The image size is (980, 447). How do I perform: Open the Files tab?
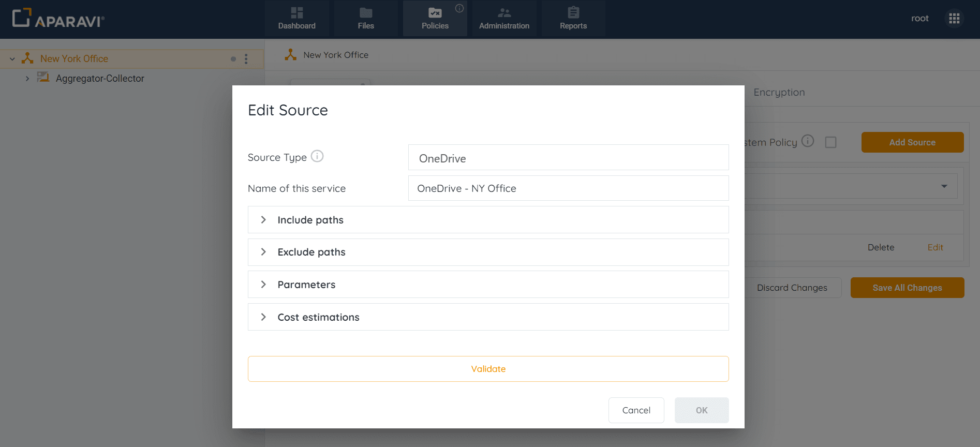366,19
